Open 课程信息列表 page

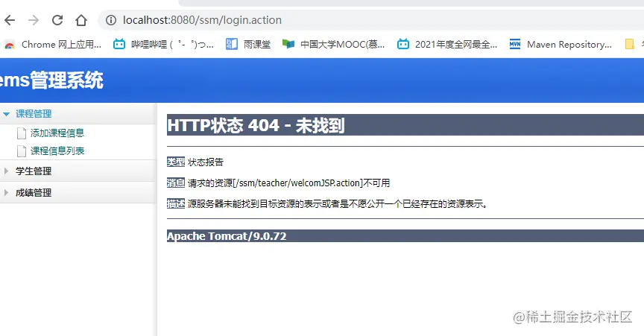pyautogui.click(x=57, y=151)
